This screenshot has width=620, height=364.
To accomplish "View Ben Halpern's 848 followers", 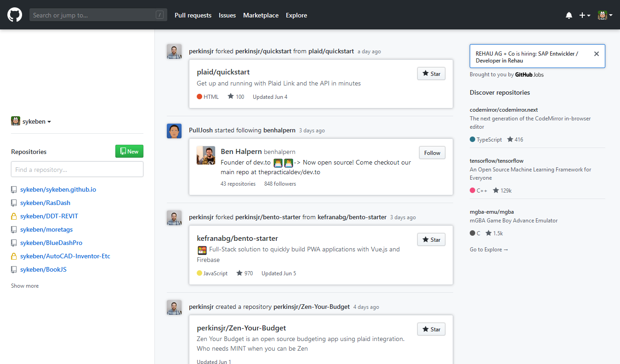I will 280,184.
